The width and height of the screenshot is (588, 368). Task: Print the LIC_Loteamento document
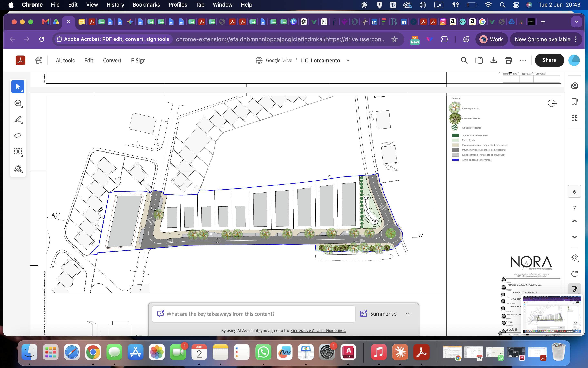click(x=508, y=60)
